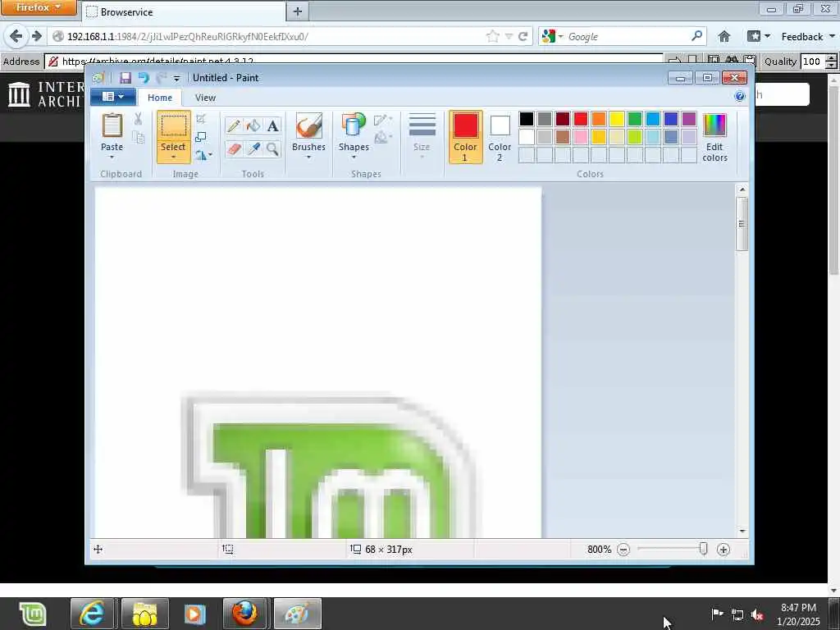Screen dimensions: 840x630
Task: Open Linux Mint start menu icon
Action: pyautogui.click(x=33, y=614)
